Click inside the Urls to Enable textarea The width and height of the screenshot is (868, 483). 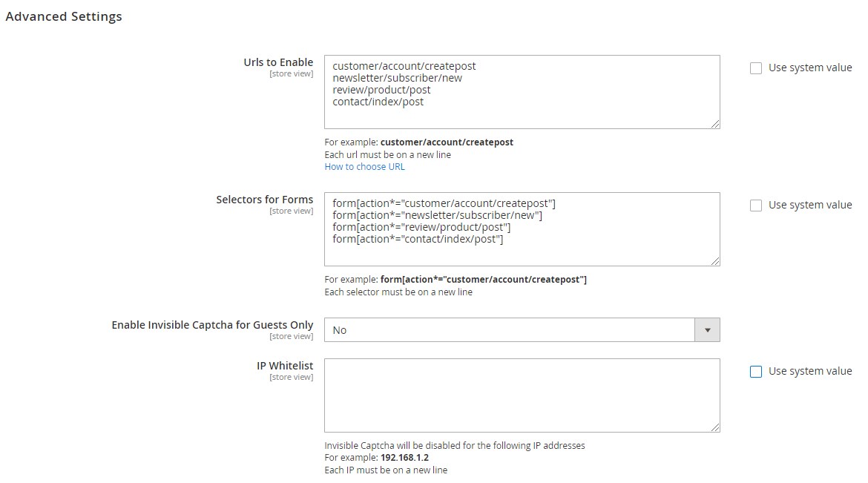[522, 92]
